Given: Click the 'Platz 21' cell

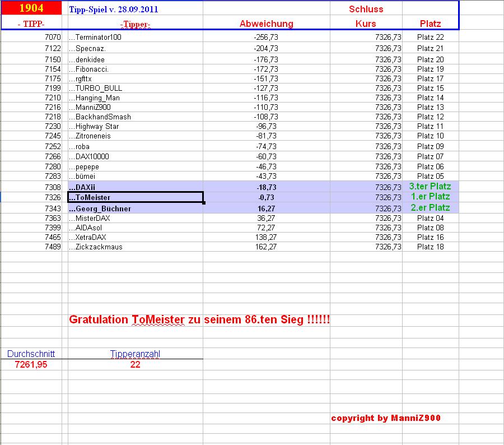Looking at the screenshot, I should (x=431, y=49).
